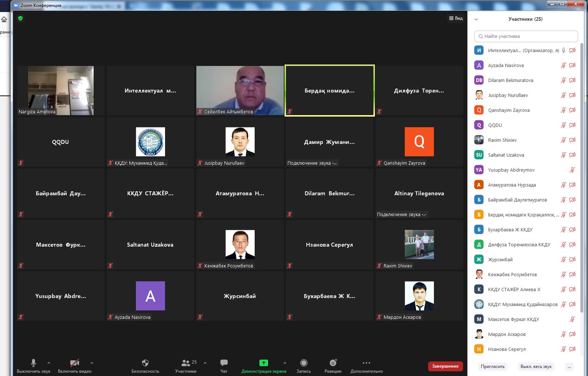Toggle Ayzada Nasirova's muted microphone icon in list
This screenshot has height=376, width=588.
pyautogui.click(x=563, y=66)
